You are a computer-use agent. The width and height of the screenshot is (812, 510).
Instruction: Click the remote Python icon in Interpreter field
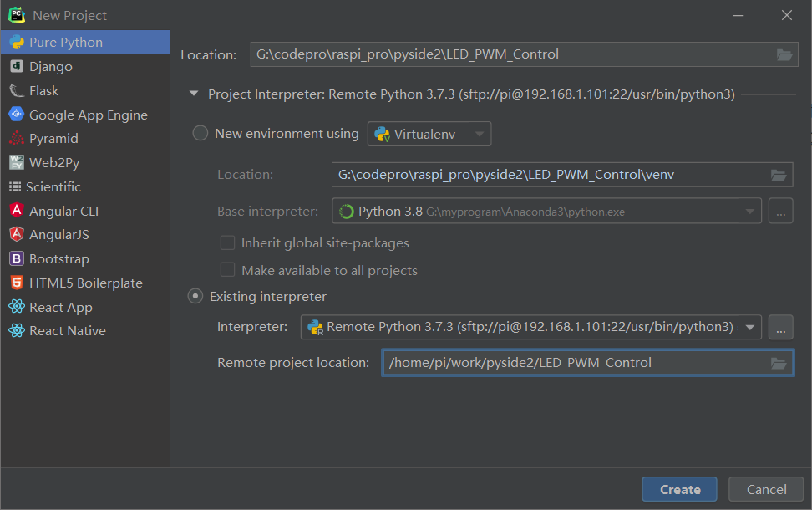[x=316, y=328]
